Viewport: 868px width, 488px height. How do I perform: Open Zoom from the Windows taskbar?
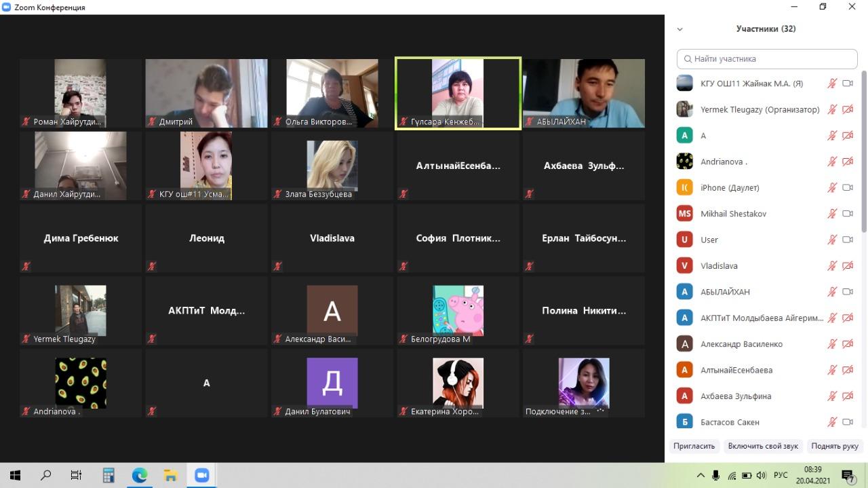click(201, 475)
